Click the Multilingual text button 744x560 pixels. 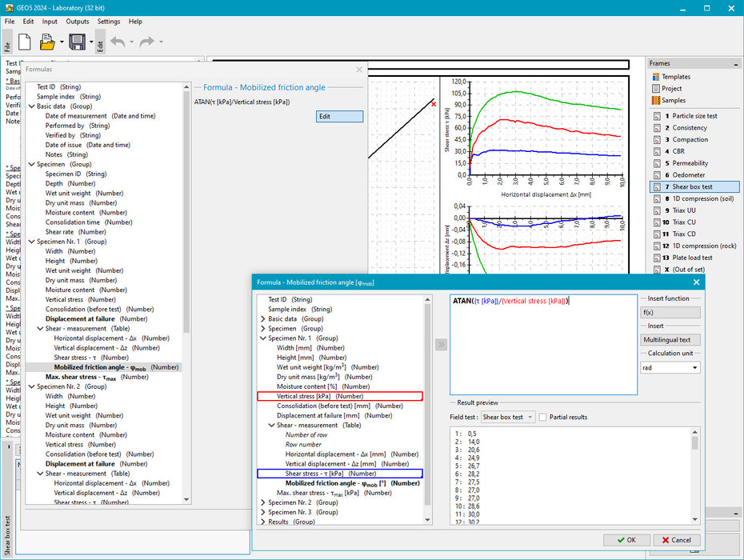coord(670,340)
